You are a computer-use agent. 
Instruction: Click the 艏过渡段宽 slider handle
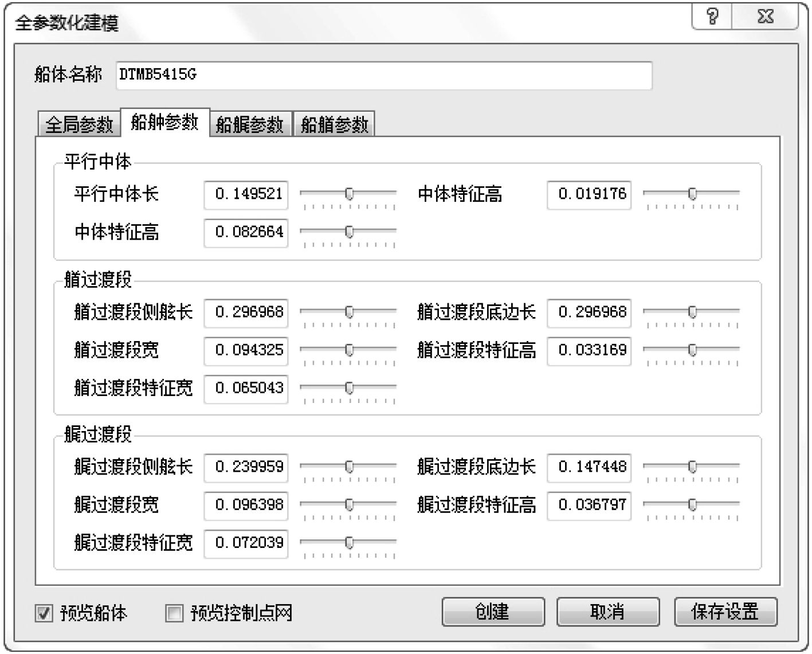click(x=349, y=350)
